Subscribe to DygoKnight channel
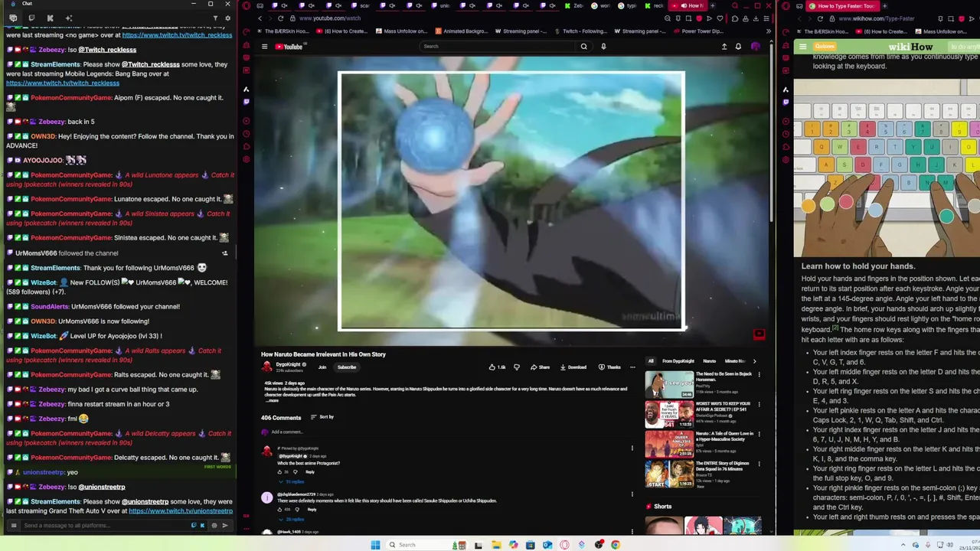This screenshot has height=551, width=980. (x=347, y=367)
